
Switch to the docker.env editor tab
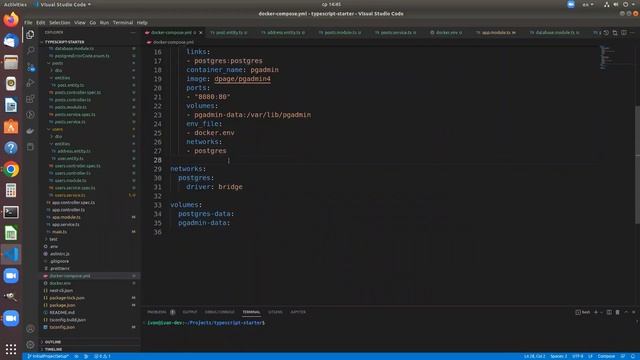[x=446, y=33]
